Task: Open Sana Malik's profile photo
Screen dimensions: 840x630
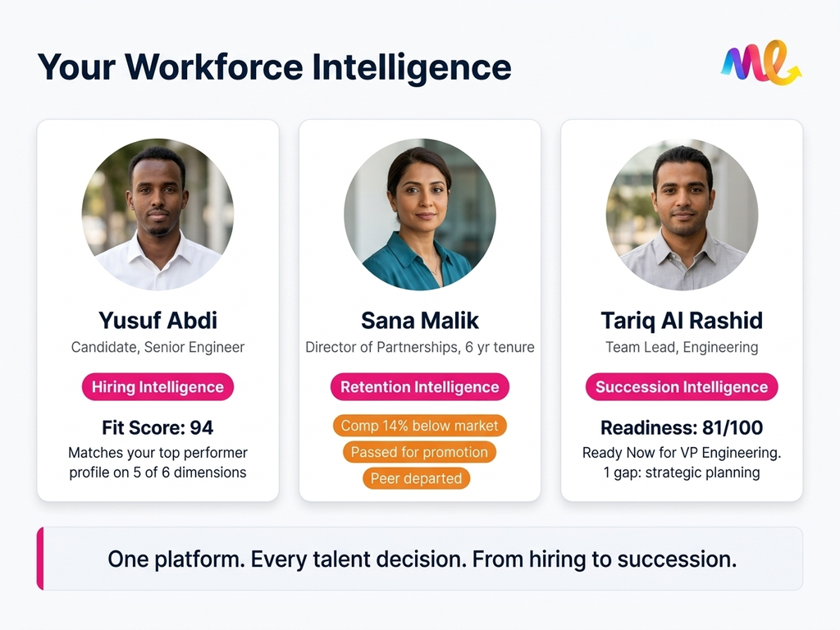Action: 419,215
